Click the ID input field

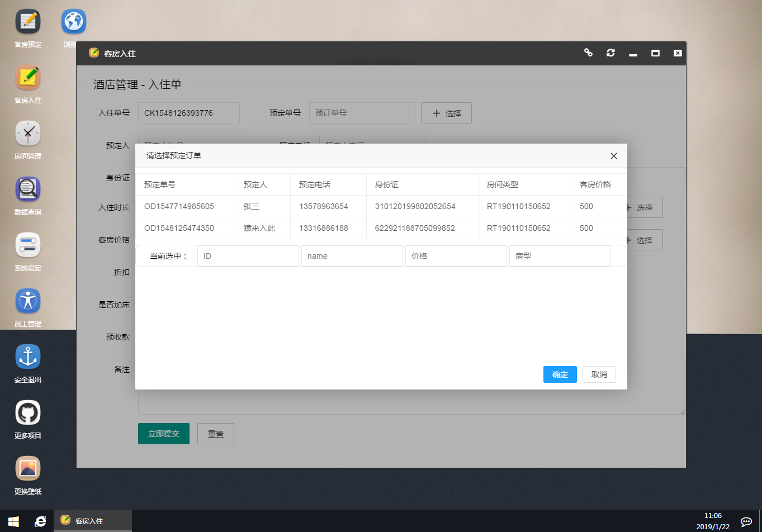click(x=248, y=256)
